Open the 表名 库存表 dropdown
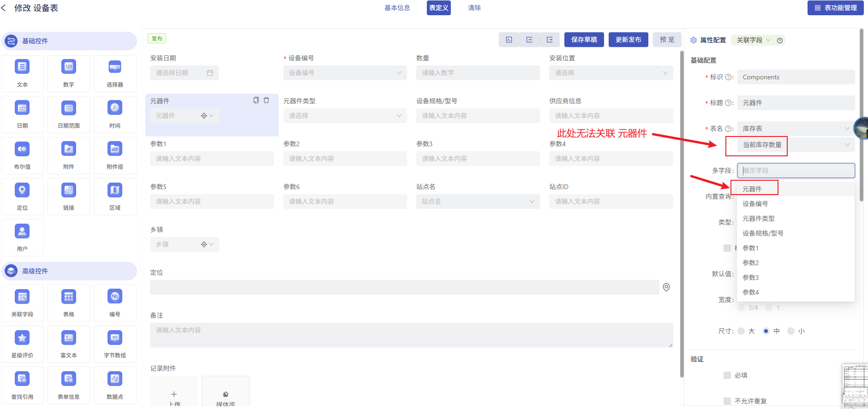868x409 pixels. tap(796, 129)
